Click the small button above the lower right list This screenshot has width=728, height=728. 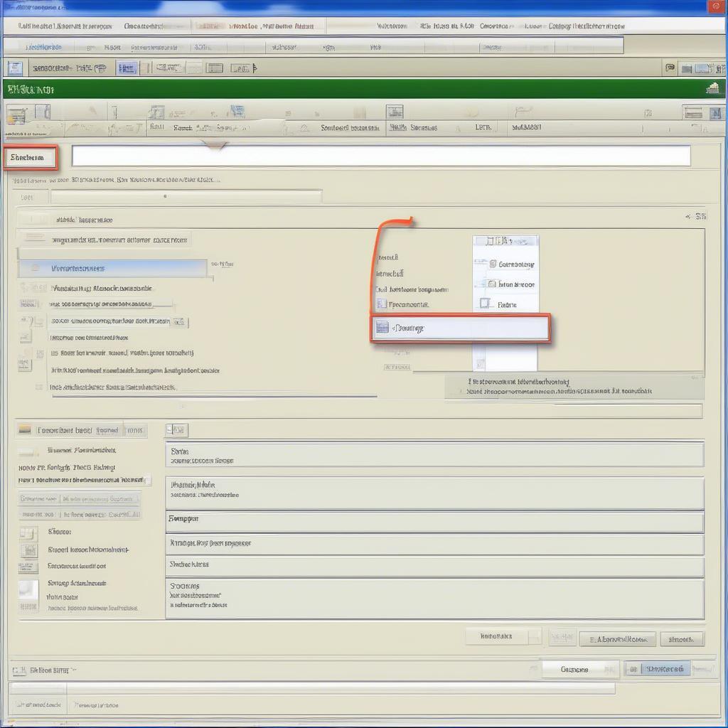click(x=176, y=430)
